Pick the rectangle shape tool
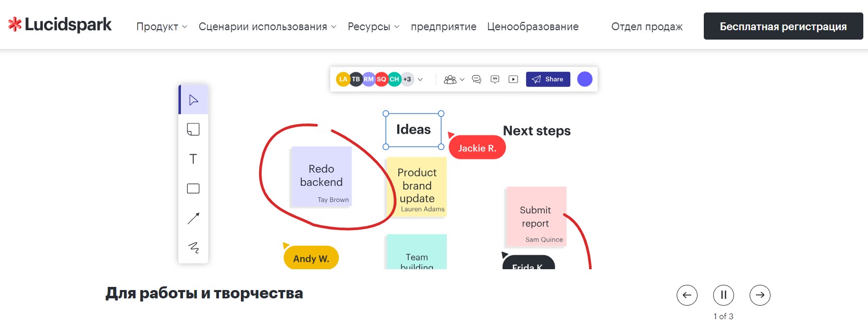The width and height of the screenshot is (868, 327). 193,188
